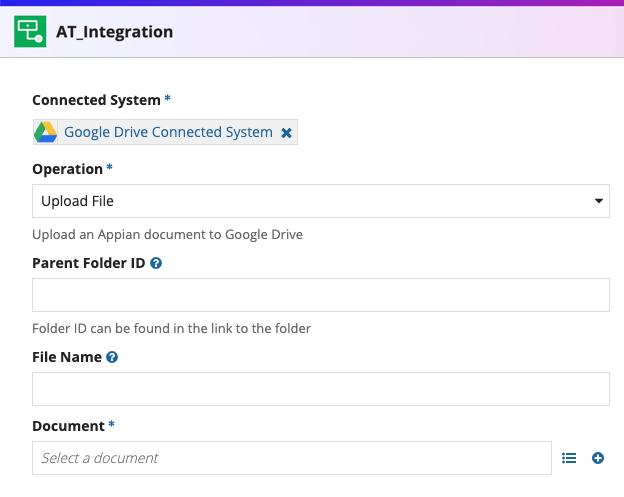
Task: Click the hint 'Folder ID can be found in the link to the folder'
Action: pyautogui.click(x=172, y=328)
